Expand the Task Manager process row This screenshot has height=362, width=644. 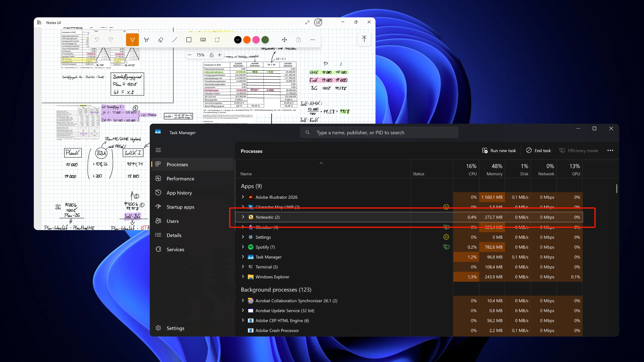(243, 257)
